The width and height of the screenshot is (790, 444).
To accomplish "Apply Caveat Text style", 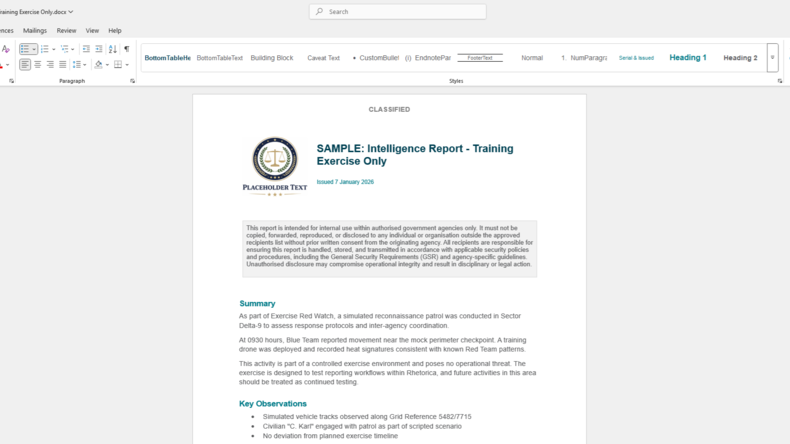I will (x=323, y=58).
